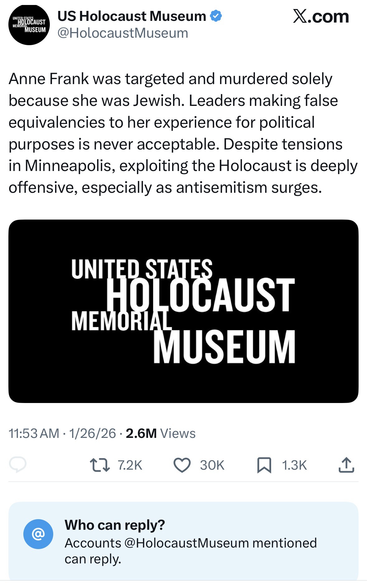The image size is (367, 588).
Task: Enlarge the Holocaust Memorial Museum logo image
Action: coord(183,311)
